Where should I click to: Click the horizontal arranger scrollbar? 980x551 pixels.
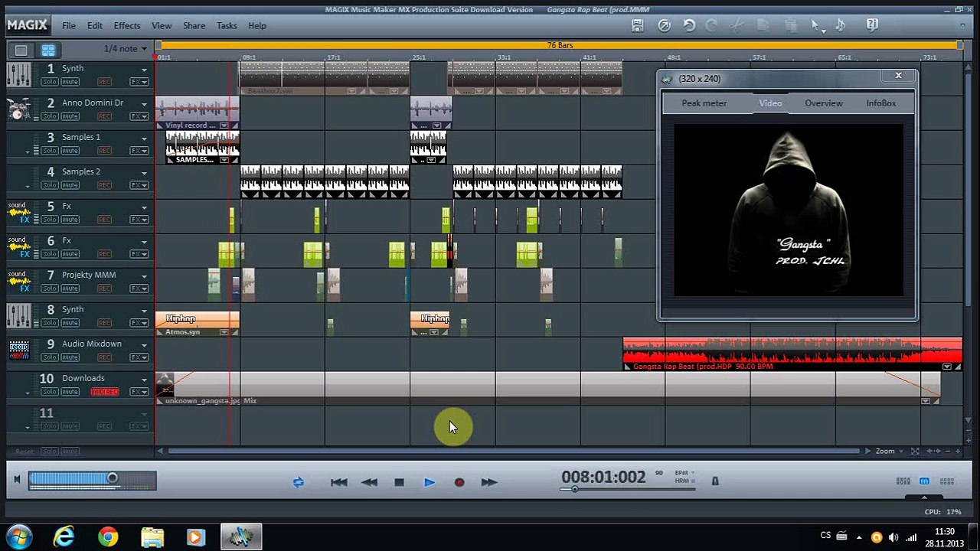[x=513, y=452]
